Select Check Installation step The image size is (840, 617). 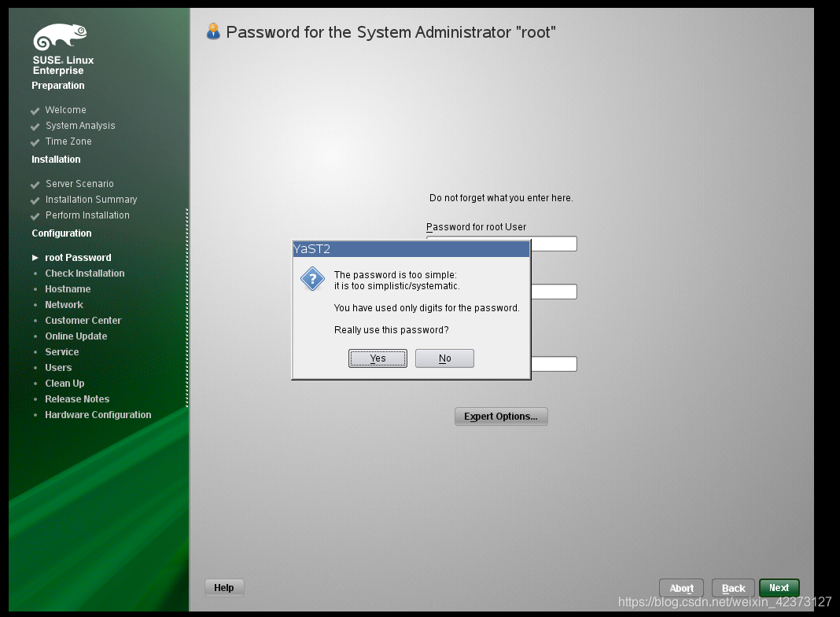click(85, 273)
